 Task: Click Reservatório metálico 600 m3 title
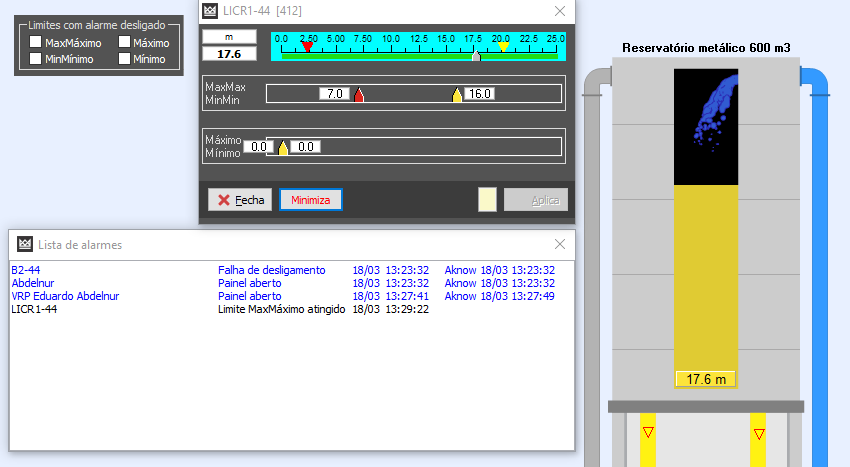click(x=706, y=48)
